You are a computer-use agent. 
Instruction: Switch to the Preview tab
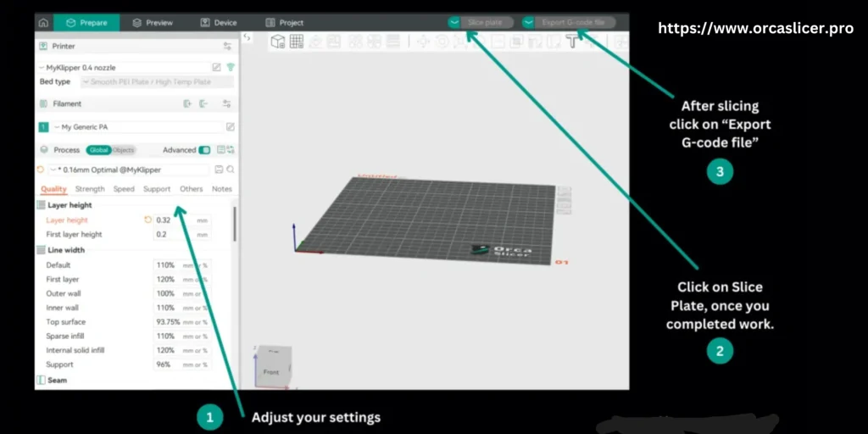click(153, 23)
